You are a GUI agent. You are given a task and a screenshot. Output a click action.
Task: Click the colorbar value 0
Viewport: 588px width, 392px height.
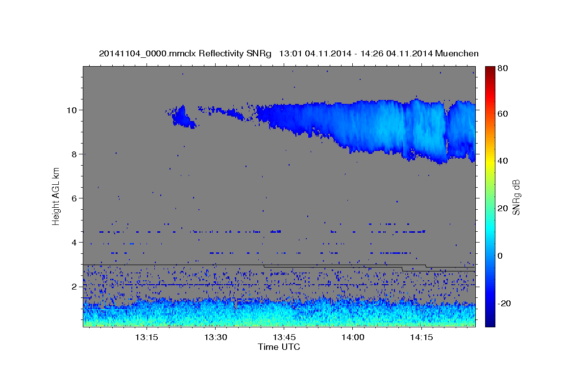[x=501, y=256]
